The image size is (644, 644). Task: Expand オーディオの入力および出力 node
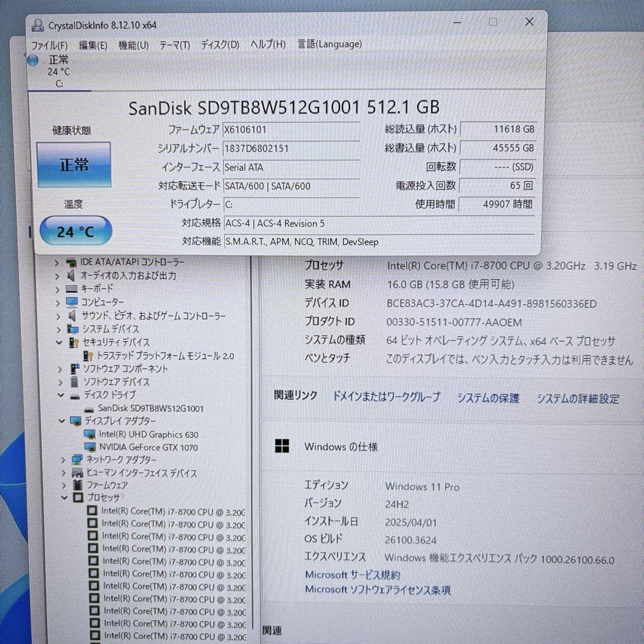point(57,276)
